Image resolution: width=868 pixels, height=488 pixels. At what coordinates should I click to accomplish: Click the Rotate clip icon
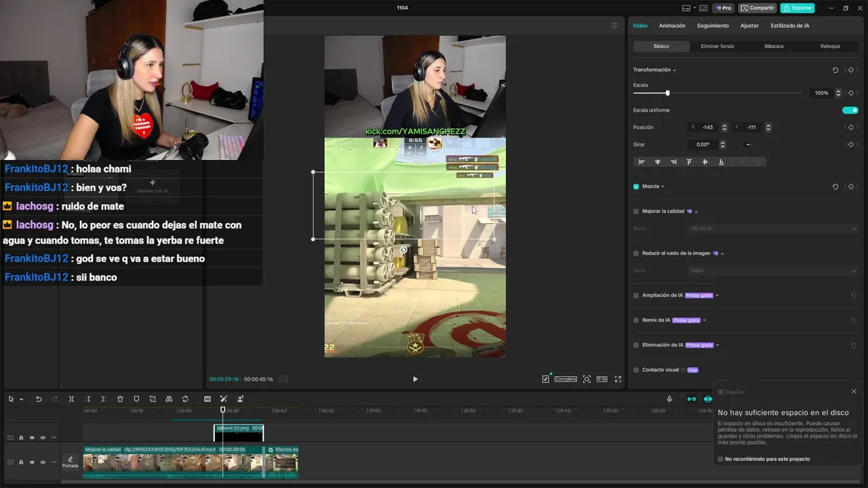click(x=185, y=399)
